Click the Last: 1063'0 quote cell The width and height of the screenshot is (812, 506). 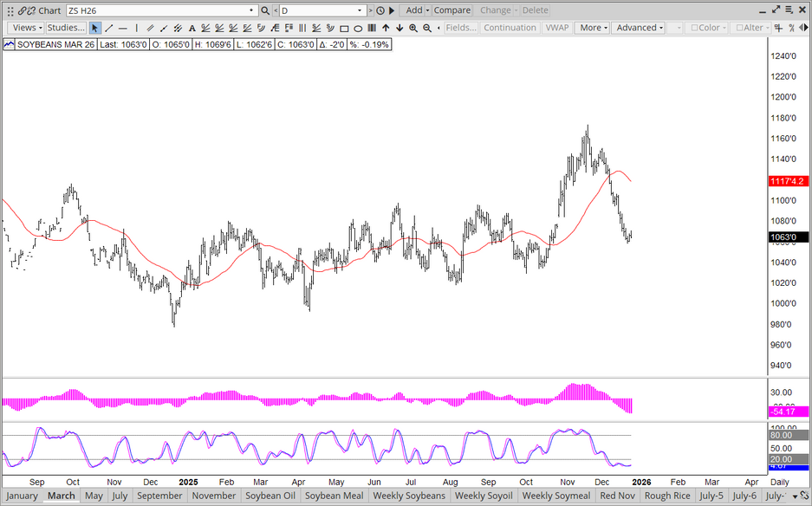point(123,44)
